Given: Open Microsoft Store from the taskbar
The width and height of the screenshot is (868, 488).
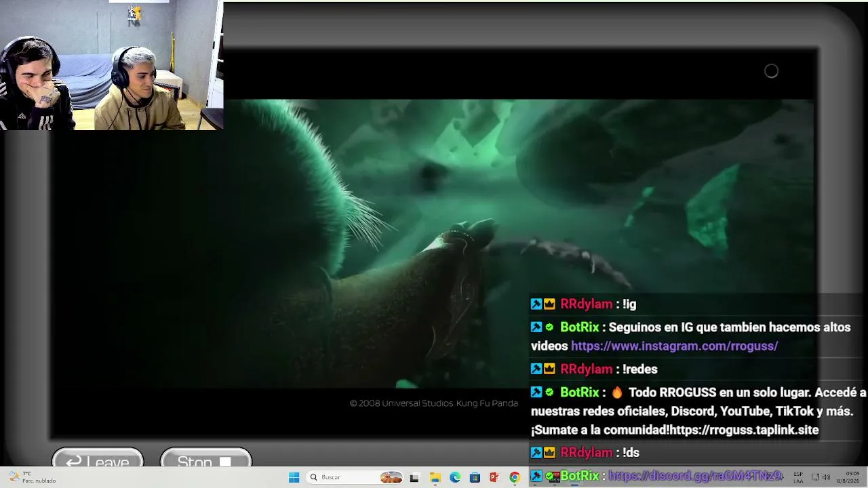Looking at the screenshot, I should [x=475, y=477].
